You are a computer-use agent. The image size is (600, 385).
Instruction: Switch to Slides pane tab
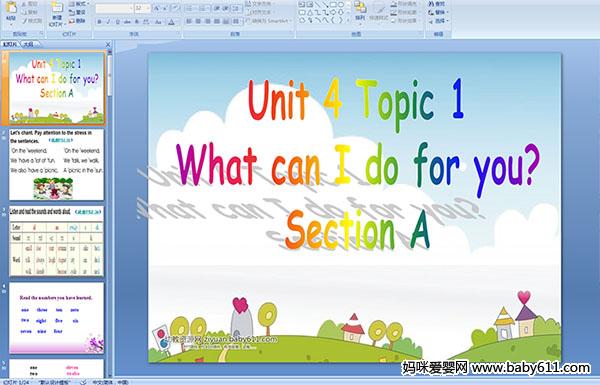(10, 44)
